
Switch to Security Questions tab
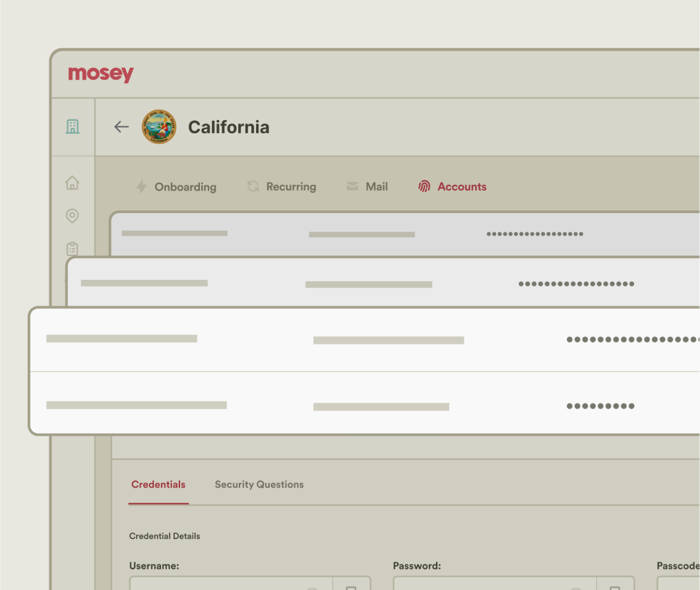tap(259, 484)
